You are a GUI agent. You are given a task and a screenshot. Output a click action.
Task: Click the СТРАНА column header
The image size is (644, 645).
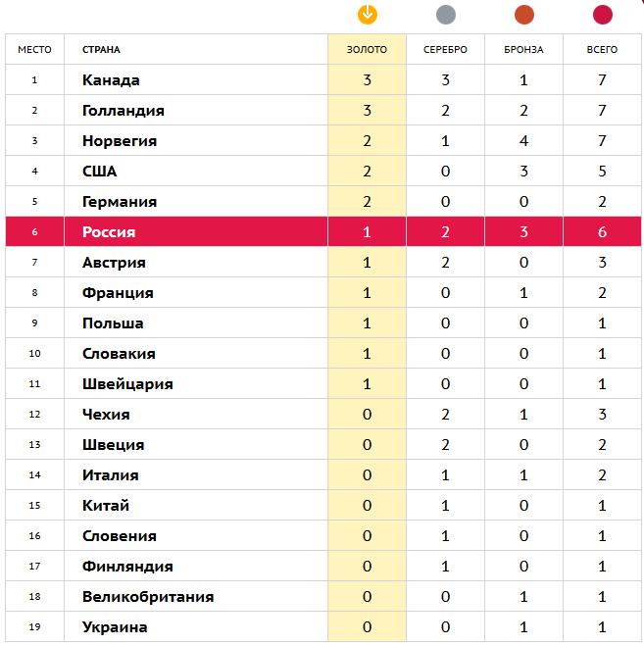coord(102,49)
